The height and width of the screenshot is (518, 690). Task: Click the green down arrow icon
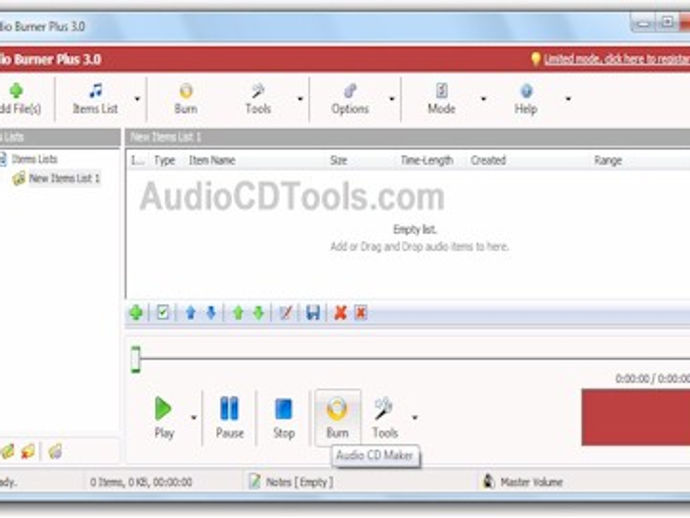tap(259, 313)
